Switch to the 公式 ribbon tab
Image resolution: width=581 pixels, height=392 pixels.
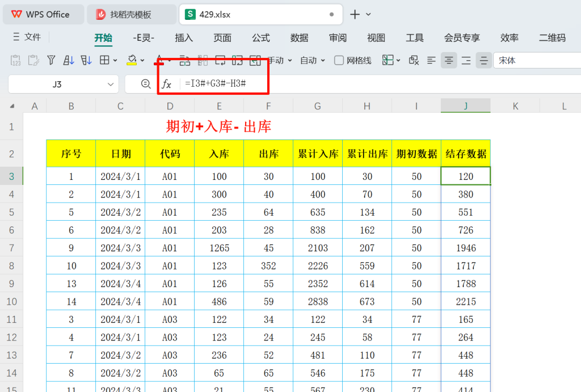pyautogui.click(x=261, y=38)
